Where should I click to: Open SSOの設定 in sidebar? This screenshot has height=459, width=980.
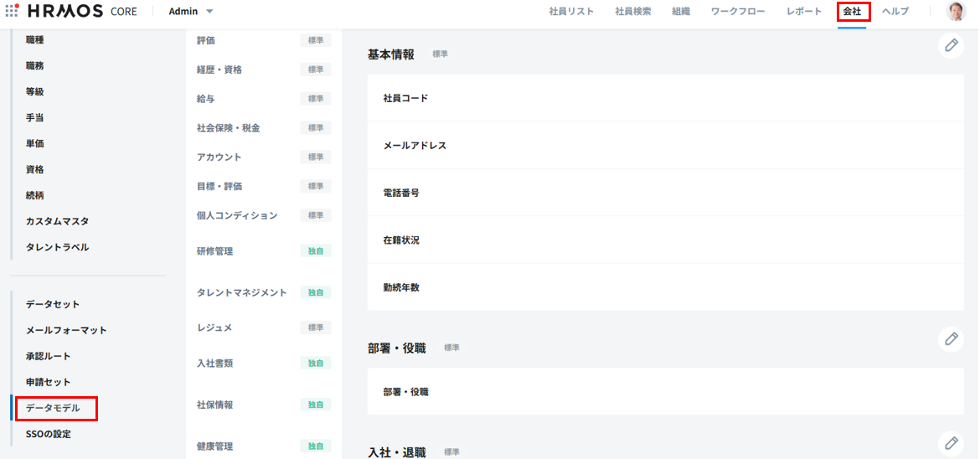[49, 434]
